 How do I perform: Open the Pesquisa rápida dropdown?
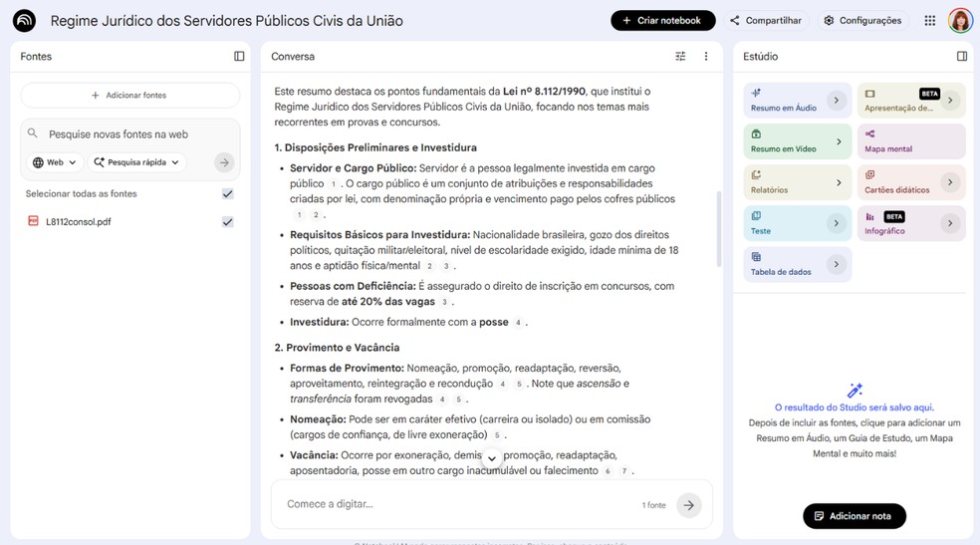coord(136,162)
